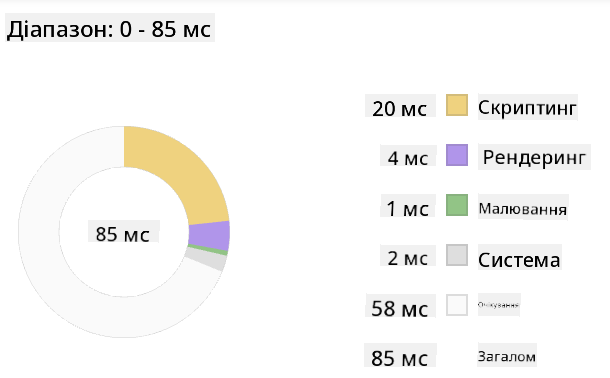Click the yellow Скриптинг legend swatch

coord(457,105)
